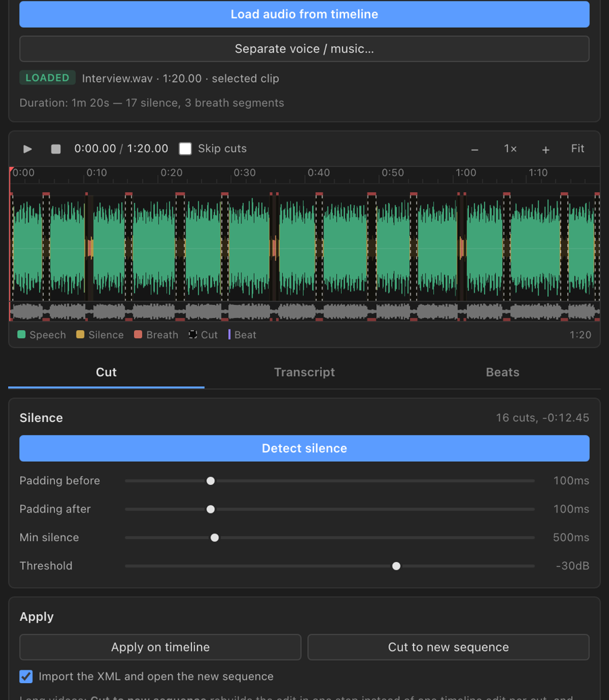Fit the waveform to view
The image size is (609, 700).
click(x=577, y=149)
